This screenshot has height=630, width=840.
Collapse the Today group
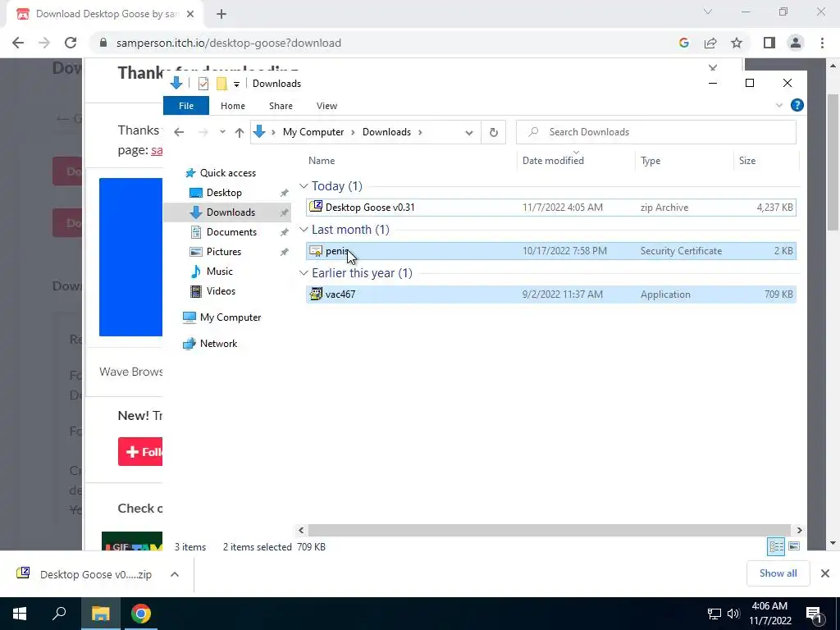[x=304, y=186]
